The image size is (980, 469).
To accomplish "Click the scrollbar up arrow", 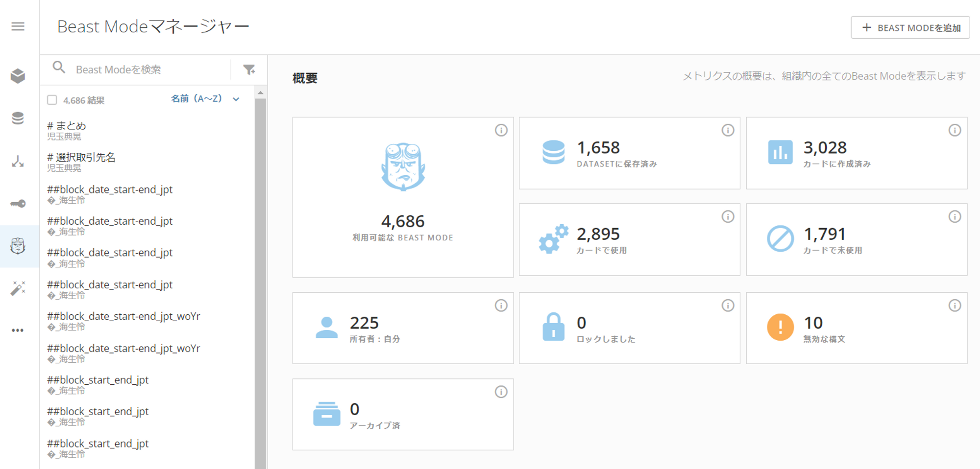I will click(x=260, y=93).
